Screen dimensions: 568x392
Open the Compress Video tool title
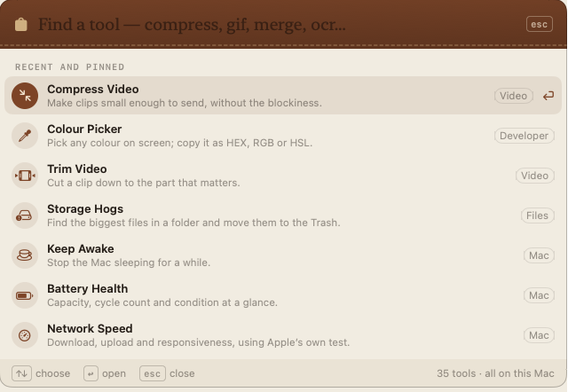tap(92, 90)
